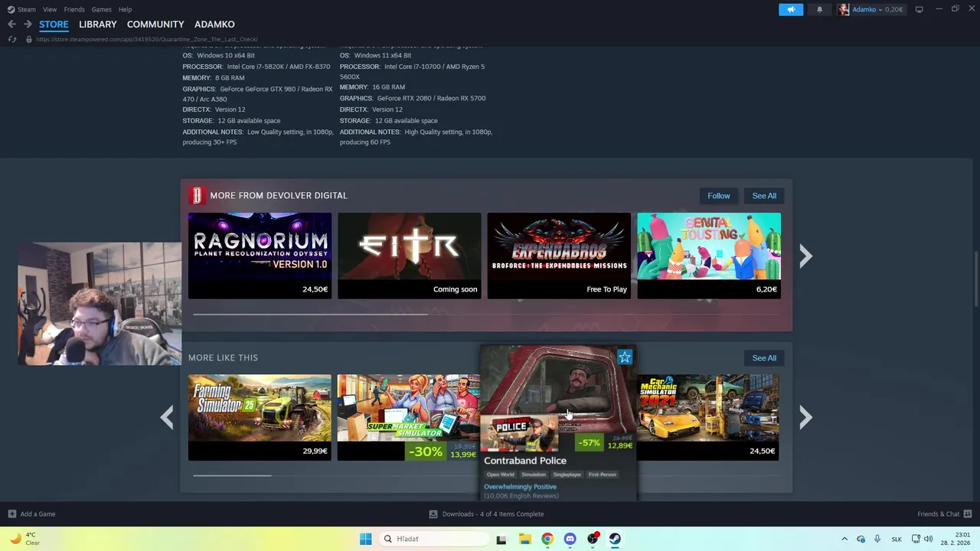980x551 pixels.
Task: Reload the store page
Action: pyautogui.click(x=11, y=39)
